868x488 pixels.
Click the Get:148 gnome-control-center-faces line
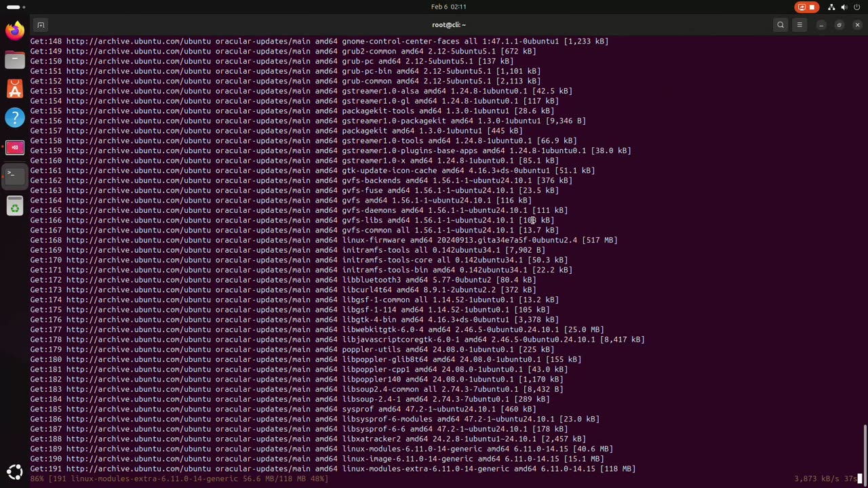coord(319,41)
